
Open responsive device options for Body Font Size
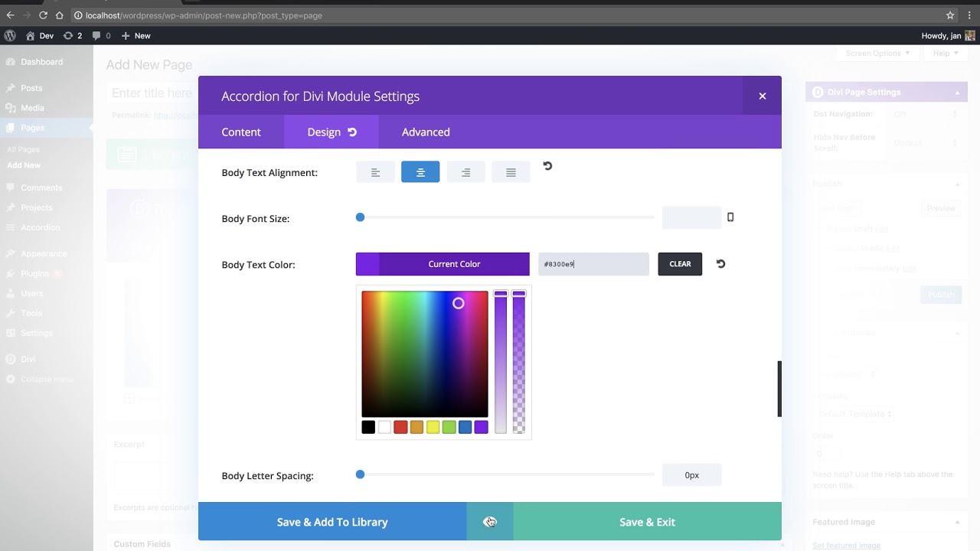(x=730, y=217)
